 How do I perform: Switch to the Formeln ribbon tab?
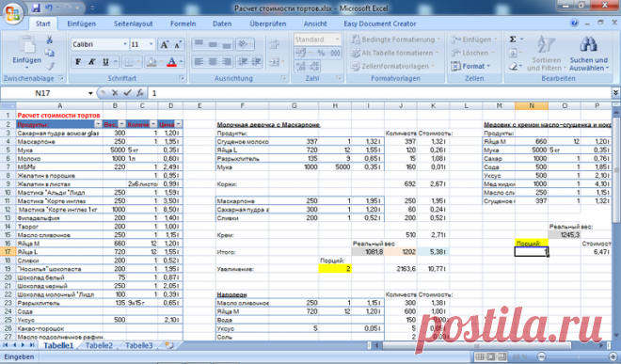tap(183, 24)
